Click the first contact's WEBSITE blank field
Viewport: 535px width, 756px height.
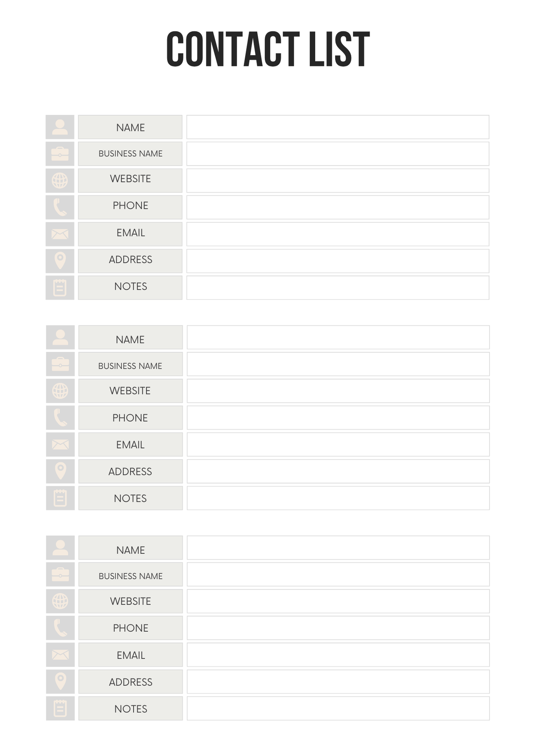337,180
